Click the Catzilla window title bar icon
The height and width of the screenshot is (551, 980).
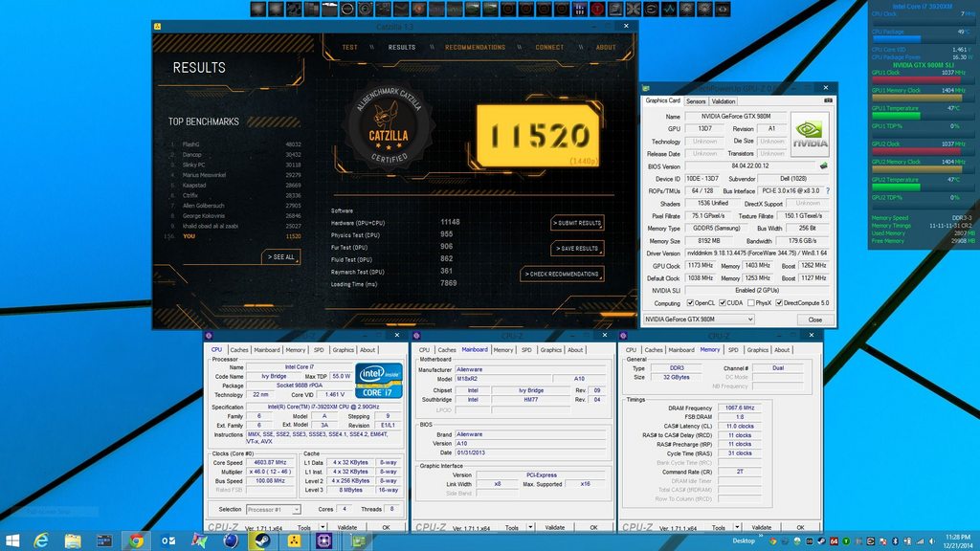coord(158,26)
